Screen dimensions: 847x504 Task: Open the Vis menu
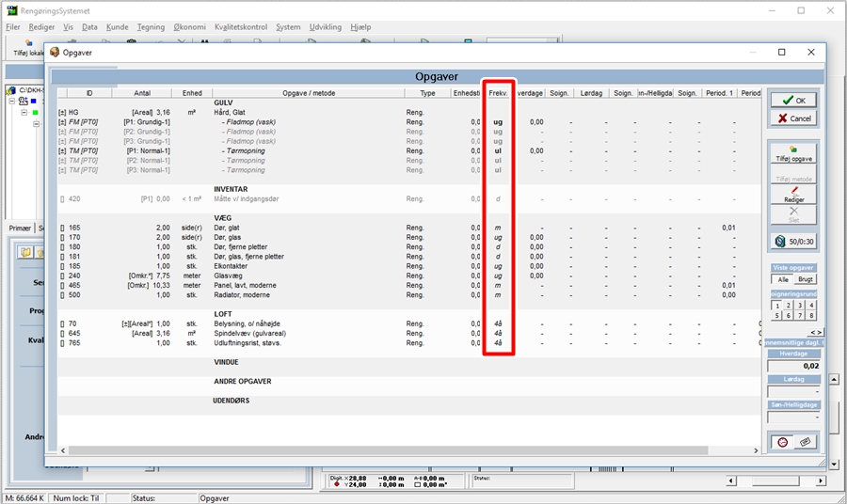68,27
